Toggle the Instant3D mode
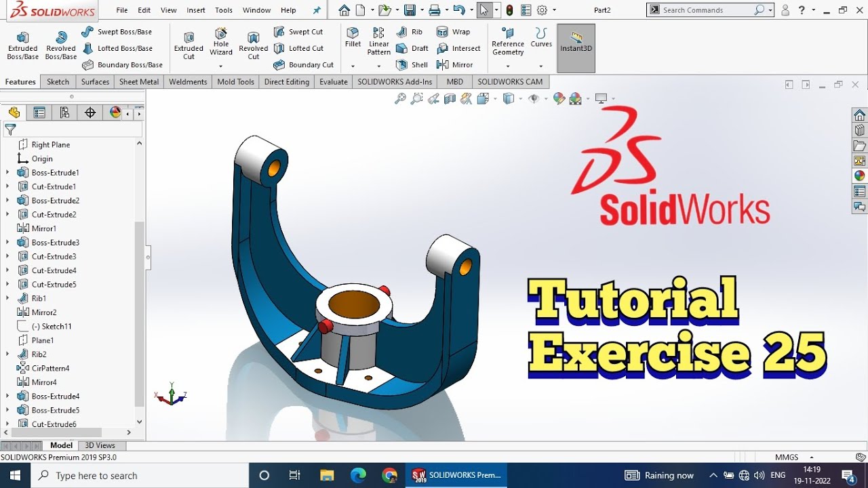 [x=576, y=48]
